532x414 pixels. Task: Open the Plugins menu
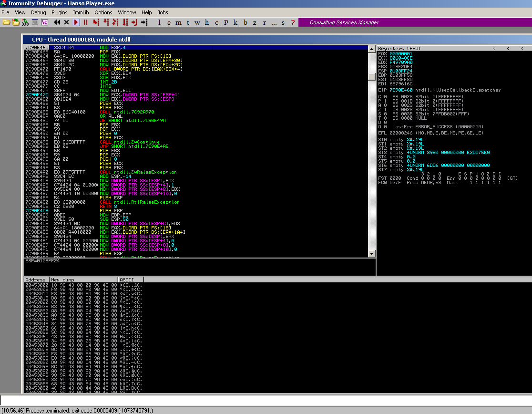[x=60, y=12]
